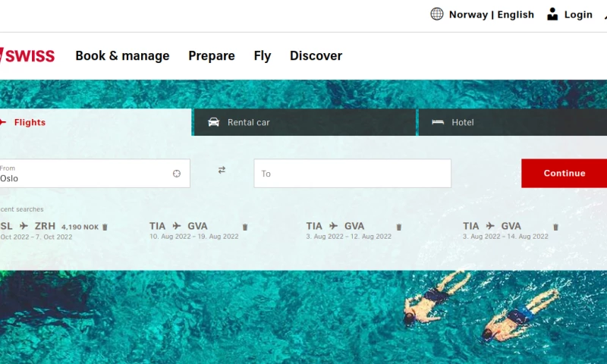
Task: Select TIA–GVA search 10. Aug – 19. Aug
Action: point(194,231)
